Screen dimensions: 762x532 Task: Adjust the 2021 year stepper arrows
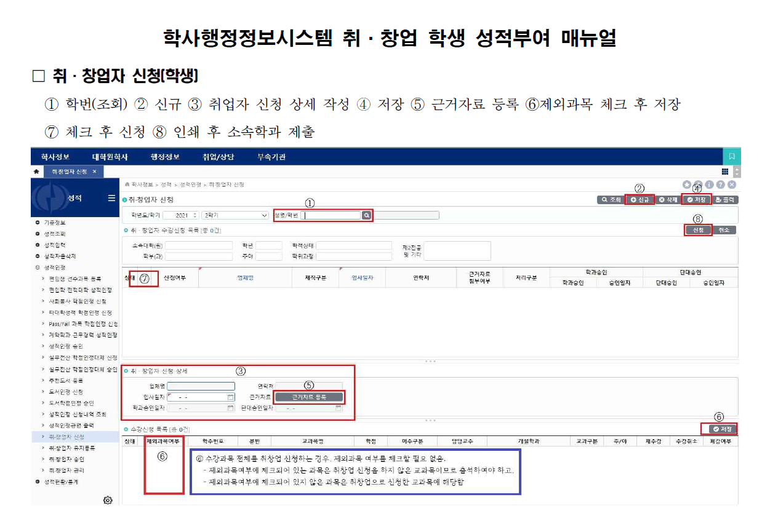tap(196, 215)
